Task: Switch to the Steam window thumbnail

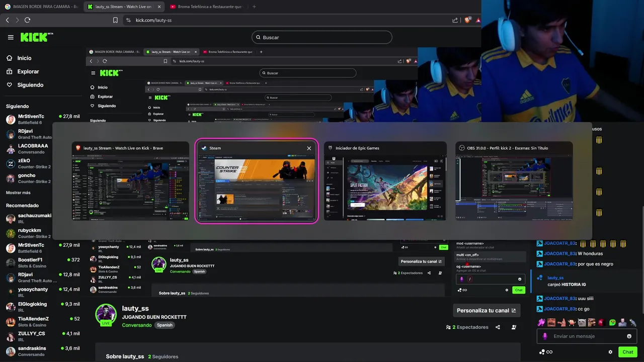Action: [257, 182]
